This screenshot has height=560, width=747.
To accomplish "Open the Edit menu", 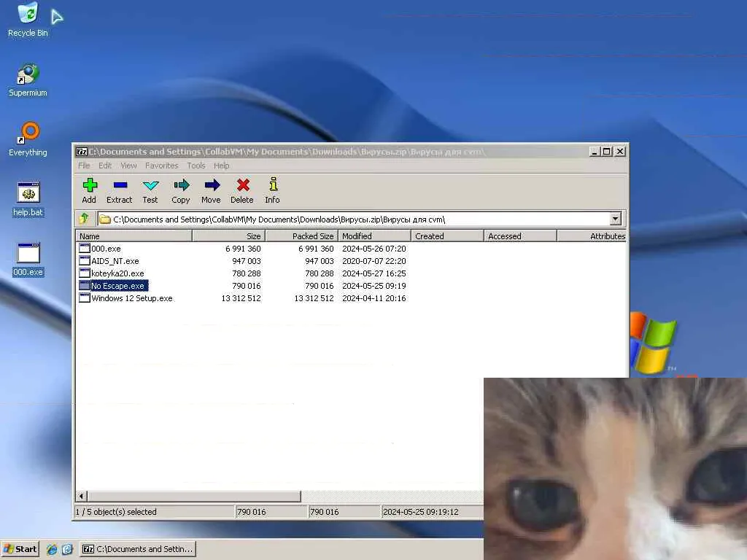I will [105, 166].
